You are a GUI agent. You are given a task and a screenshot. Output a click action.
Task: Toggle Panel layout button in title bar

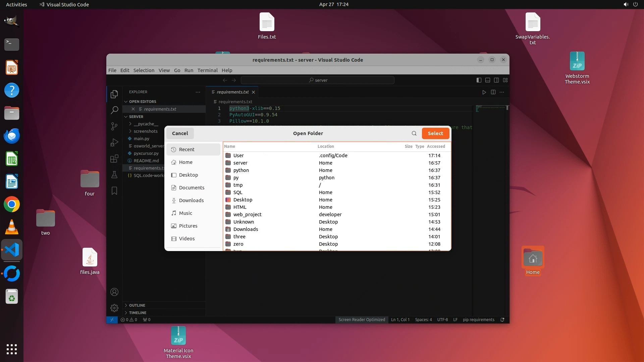click(488, 80)
